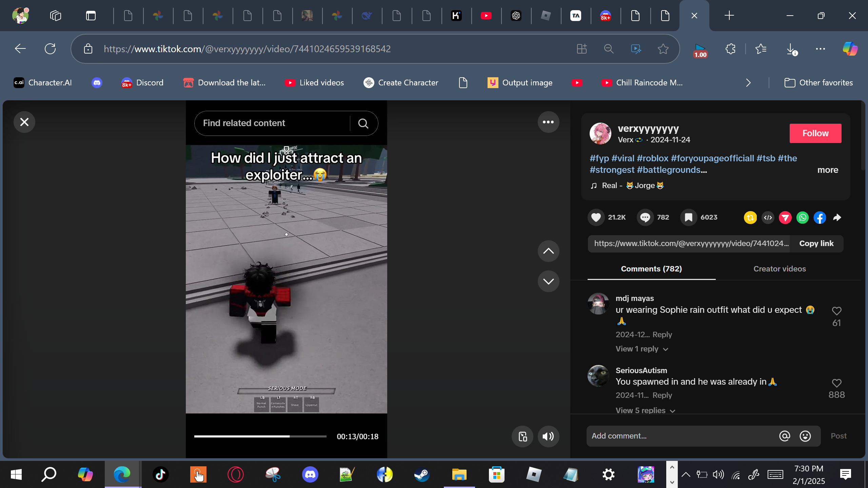This screenshot has height=488, width=868.
Task: Click the Add comment input field
Action: [682, 436]
